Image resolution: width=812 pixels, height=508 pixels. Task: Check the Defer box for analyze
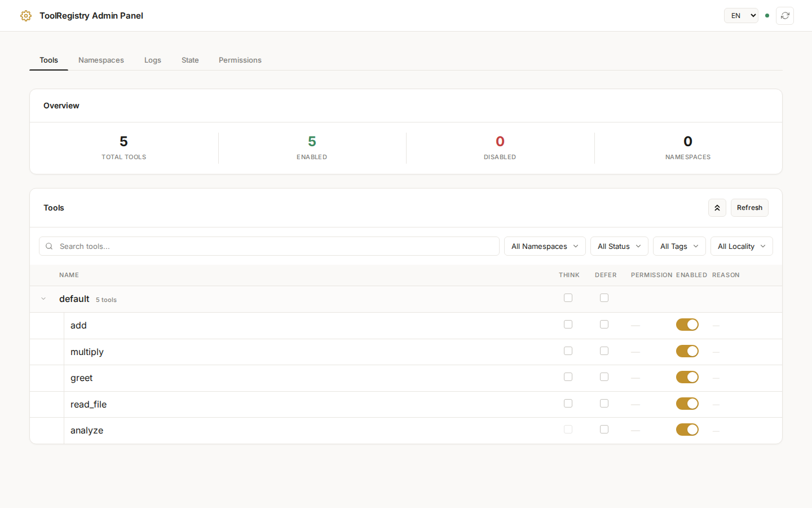coord(604,430)
